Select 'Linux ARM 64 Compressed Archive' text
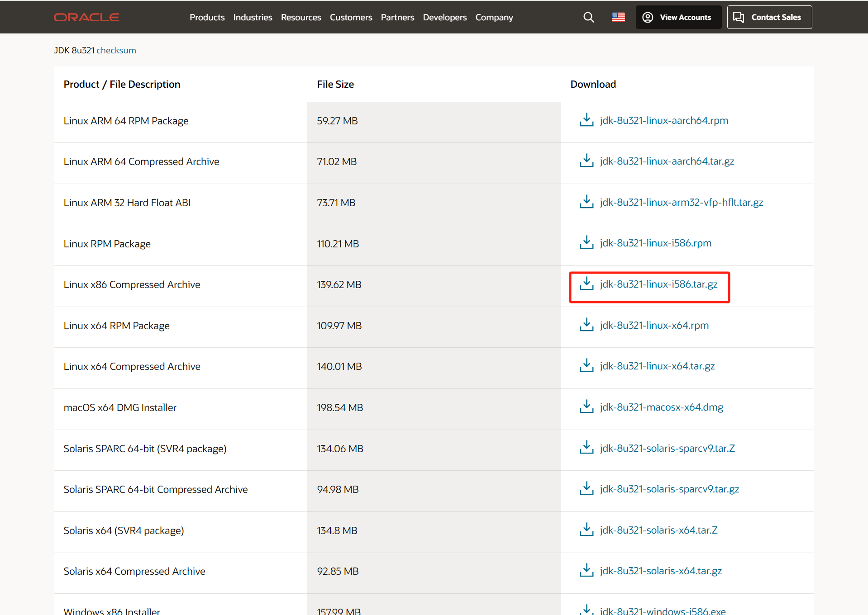 (x=141, y=161)
